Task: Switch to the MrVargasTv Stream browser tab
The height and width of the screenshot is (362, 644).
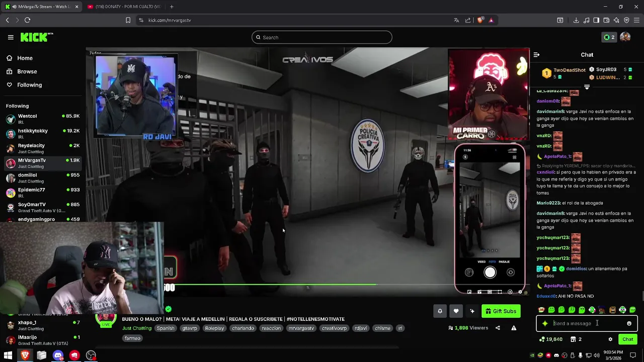Action: [x=42, y=7]
